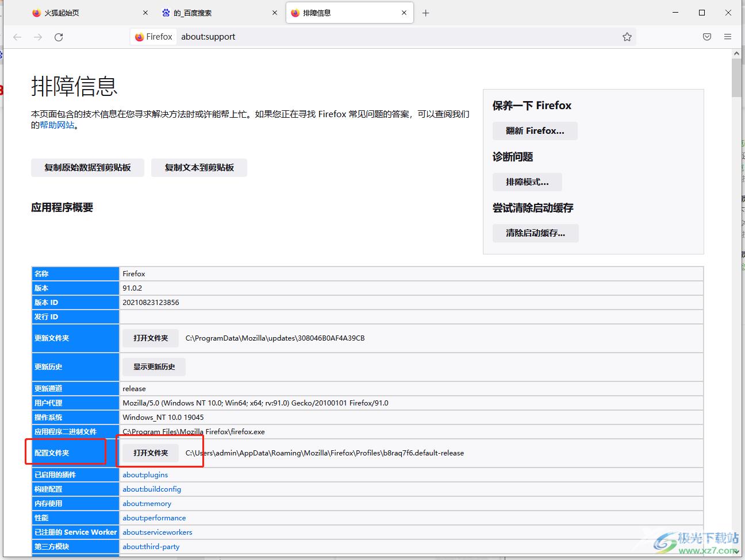Click the 排障模式... button
This screenshot has height=560, width=745.
(x=527, y=182)
